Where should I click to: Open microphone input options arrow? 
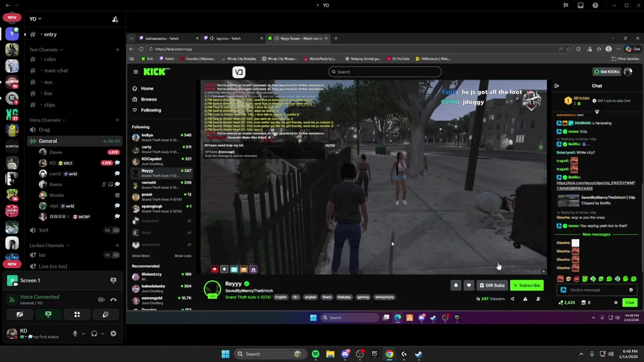coord(84,333)
